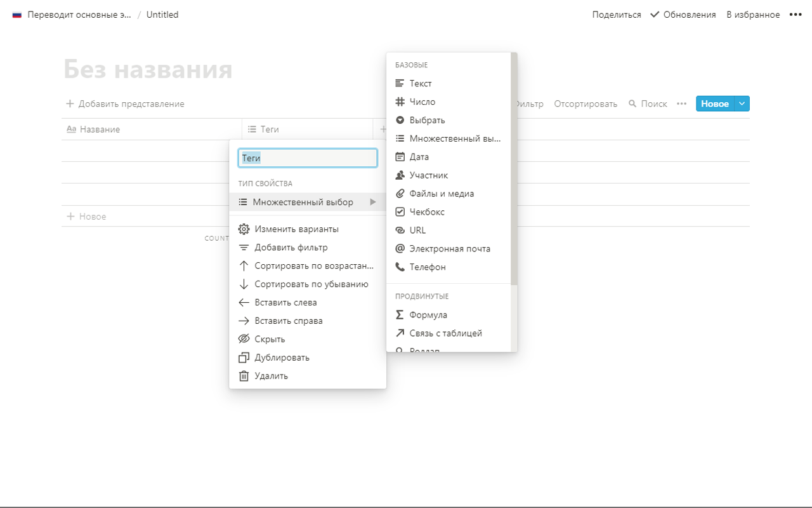Click the Теги property name field
Screen dimensions: 812x508
pyautogui.click(x=308, y=158)
